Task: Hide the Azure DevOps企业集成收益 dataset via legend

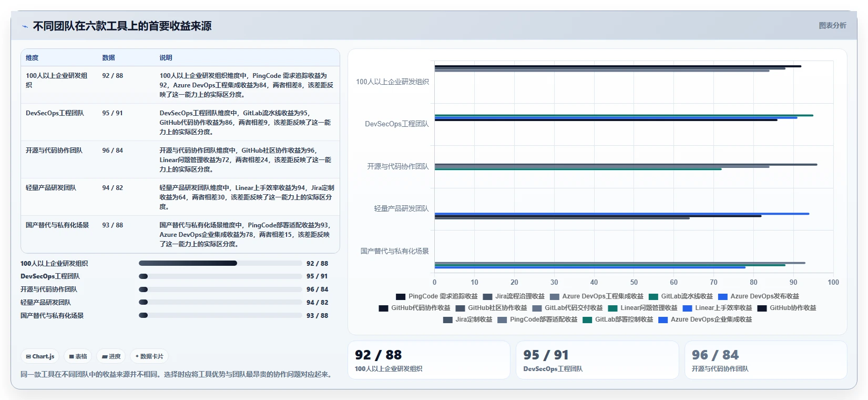Action: click(706, 319)
